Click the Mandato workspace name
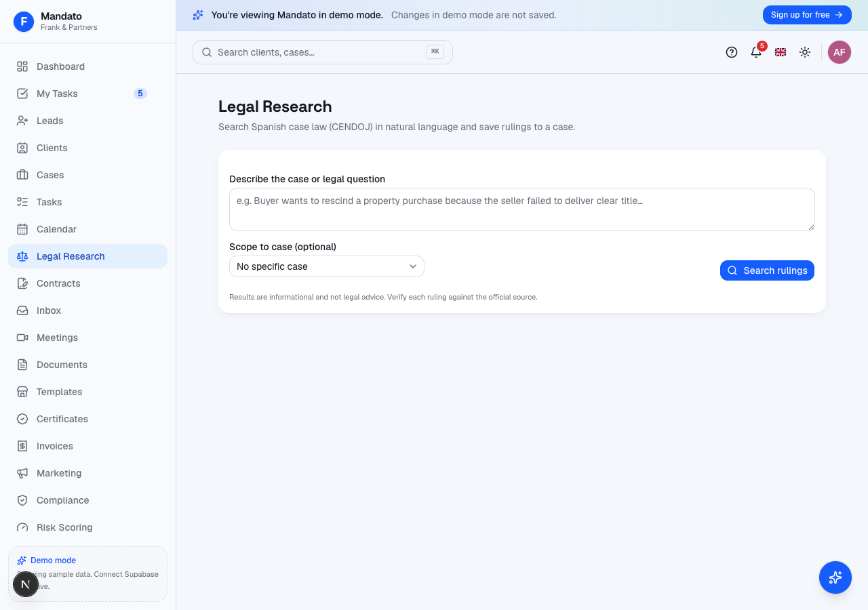Image resolution: width=868 pixels, height=610 pixels. click(x=61, y=16)
